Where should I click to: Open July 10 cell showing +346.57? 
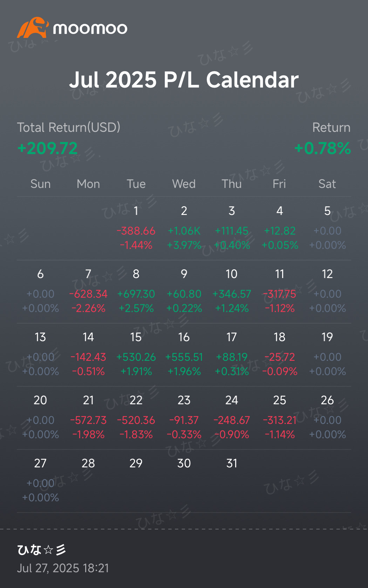click(x=232, y=291)
